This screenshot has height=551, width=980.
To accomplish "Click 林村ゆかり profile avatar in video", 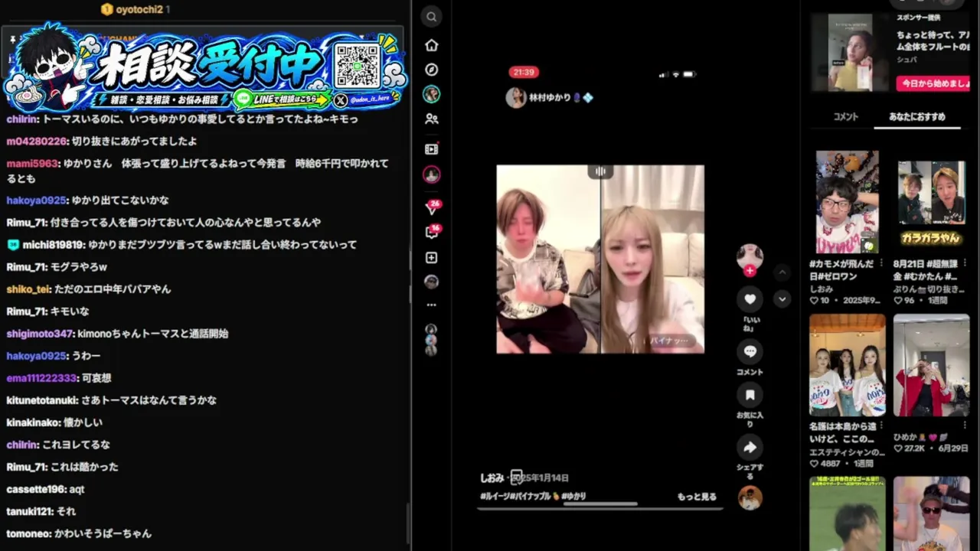I will click(x=516, y=98).
